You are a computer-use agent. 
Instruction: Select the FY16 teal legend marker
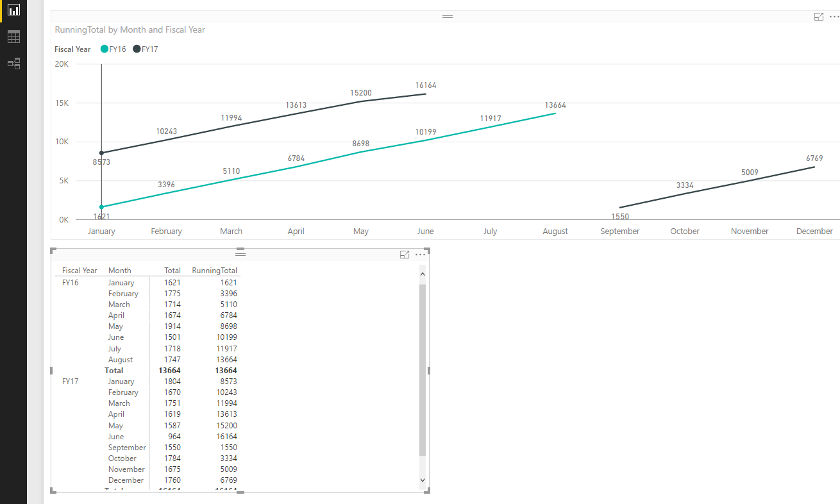coord(105,49)
